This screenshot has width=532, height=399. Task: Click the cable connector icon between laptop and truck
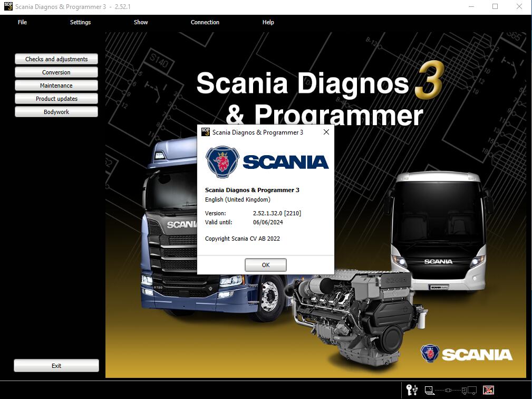coord(449,391)
